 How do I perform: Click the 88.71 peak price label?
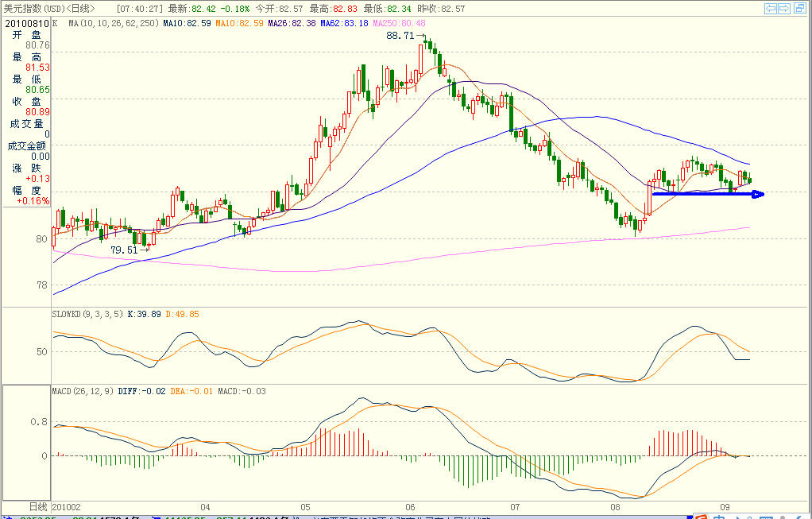[x=400, y=36]
